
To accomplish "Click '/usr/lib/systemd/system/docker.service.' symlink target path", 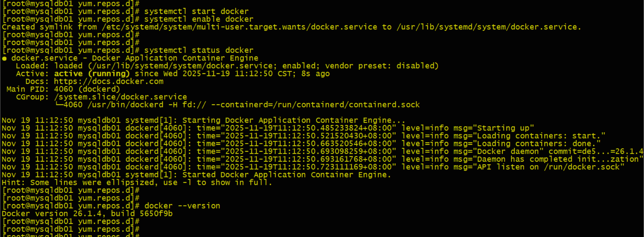I will point(489,27).
